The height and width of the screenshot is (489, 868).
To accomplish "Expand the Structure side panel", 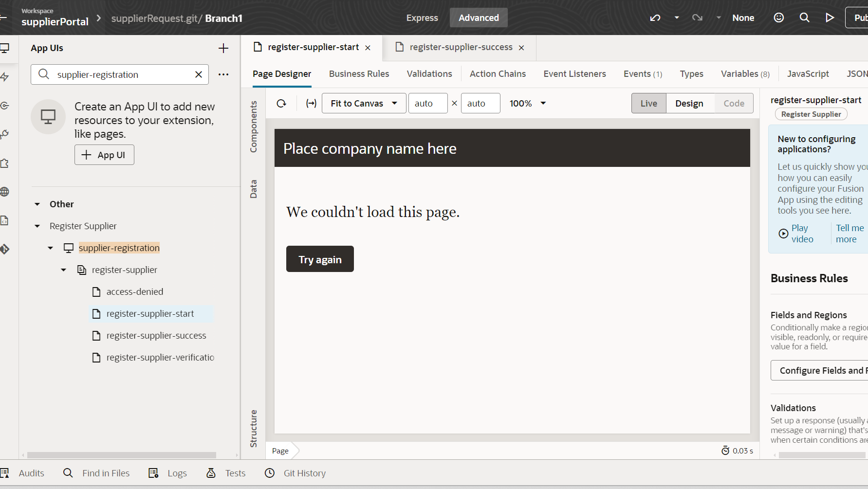I will tap(253, 429).
